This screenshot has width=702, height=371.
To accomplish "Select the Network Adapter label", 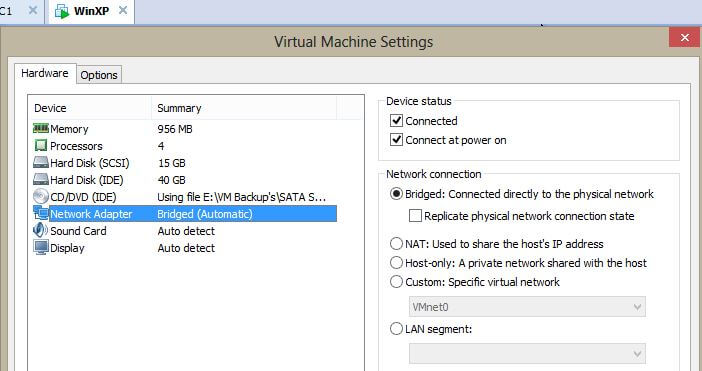I will pos(91,214).
